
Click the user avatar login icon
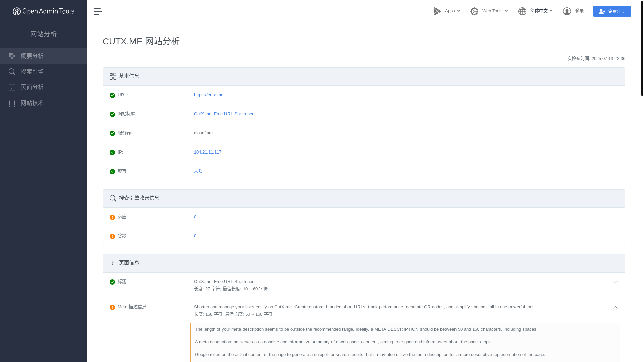click(567, 11)
